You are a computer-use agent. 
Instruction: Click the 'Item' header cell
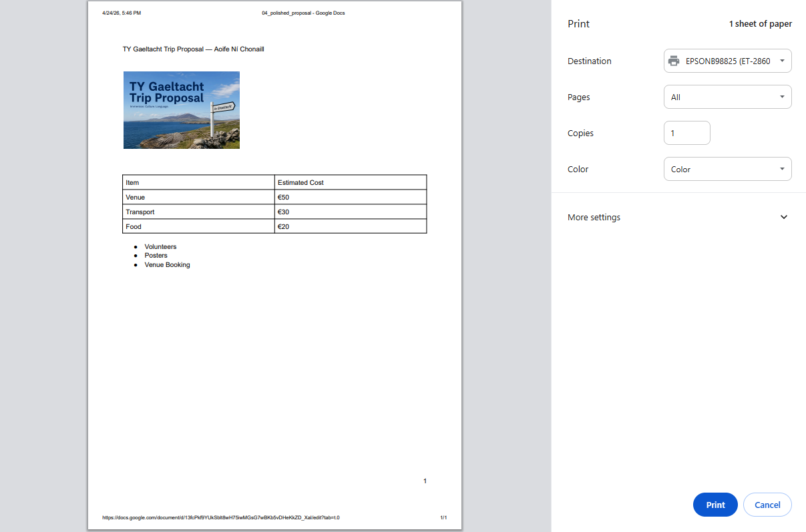198,182
